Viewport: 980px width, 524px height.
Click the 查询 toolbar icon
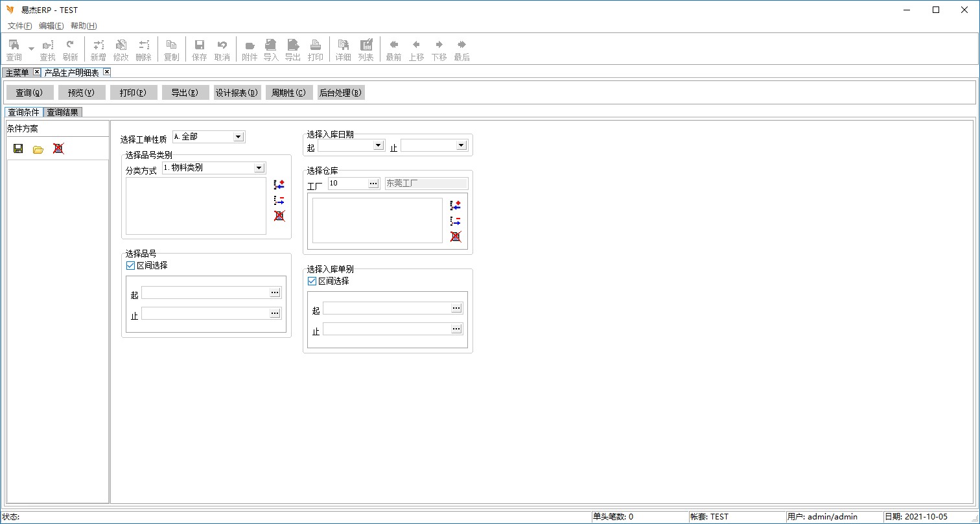tap(14, 50)
